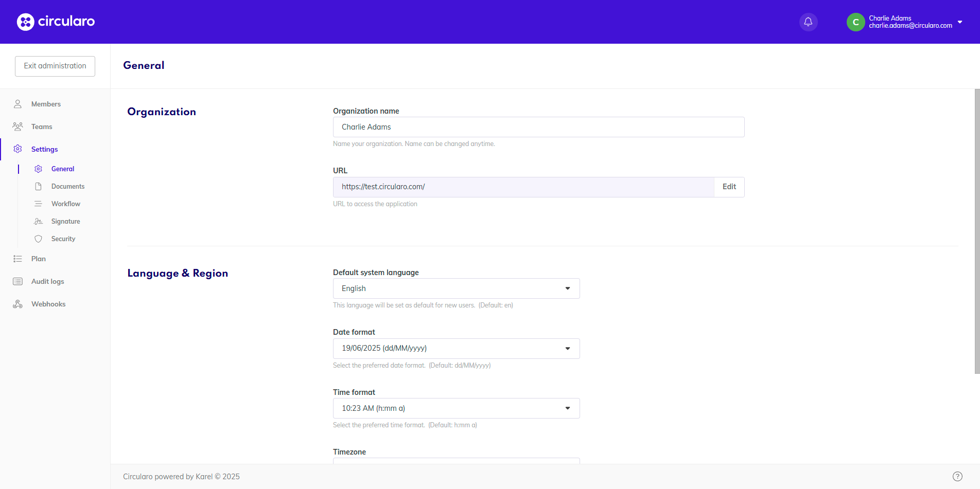This screenshot has width=980, height=489.
Task: Open the Workflow settings section
Action: tap(65, 204)
